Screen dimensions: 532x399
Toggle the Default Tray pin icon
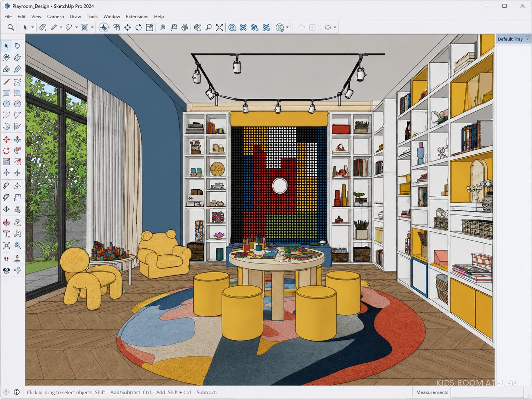coord(528,39)
